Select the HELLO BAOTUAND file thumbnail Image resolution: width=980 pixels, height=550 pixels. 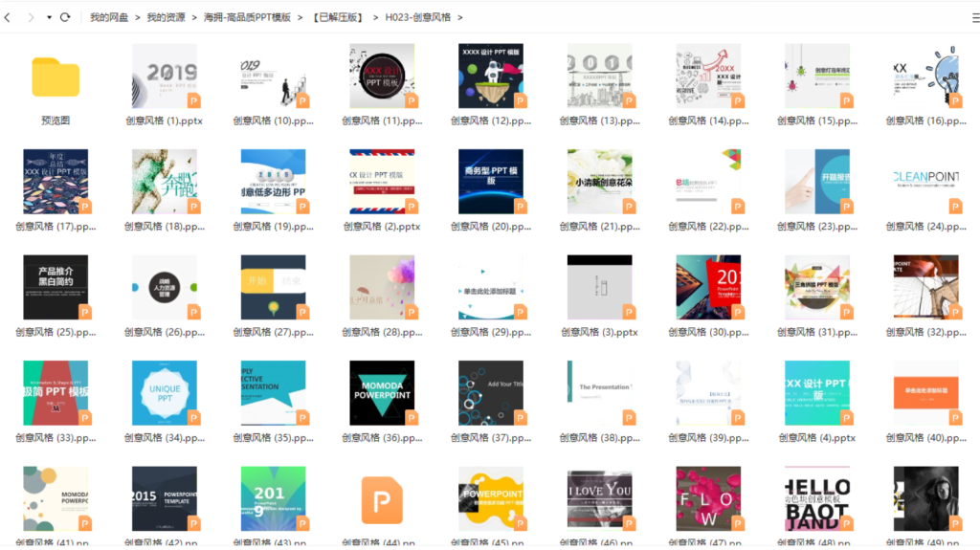click(817, 498)
